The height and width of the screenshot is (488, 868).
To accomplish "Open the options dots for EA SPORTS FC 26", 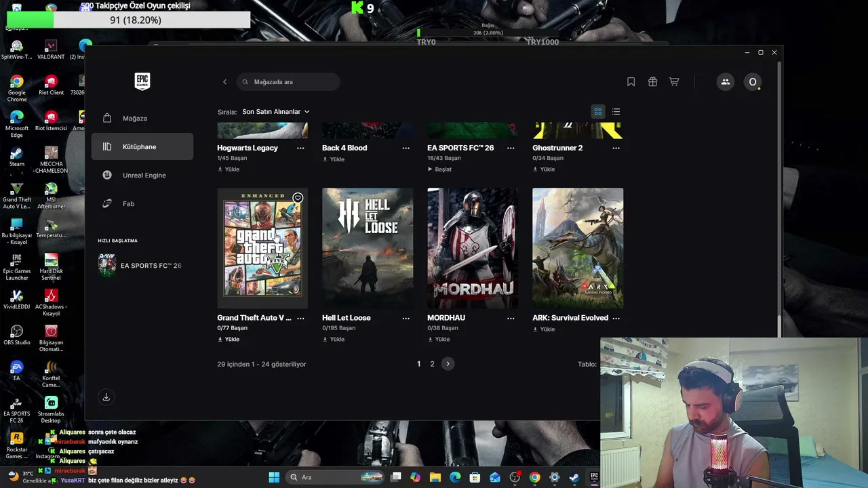I will 511,148.
